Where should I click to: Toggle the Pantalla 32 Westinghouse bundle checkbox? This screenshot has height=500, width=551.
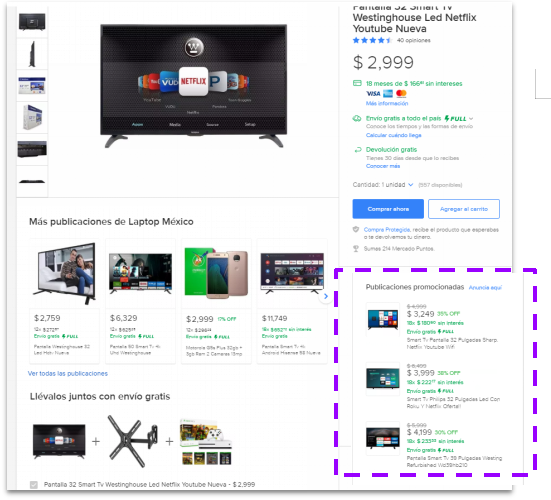34,485
